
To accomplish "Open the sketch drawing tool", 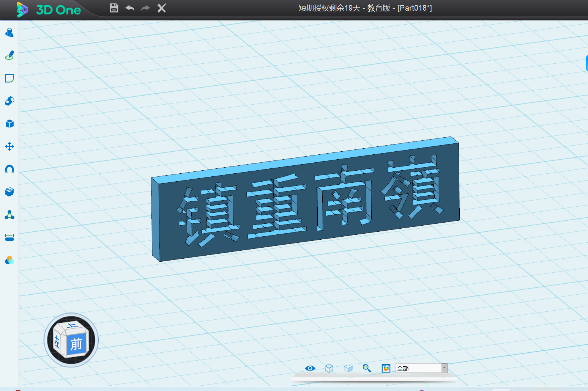I will (x=9, y=56).
